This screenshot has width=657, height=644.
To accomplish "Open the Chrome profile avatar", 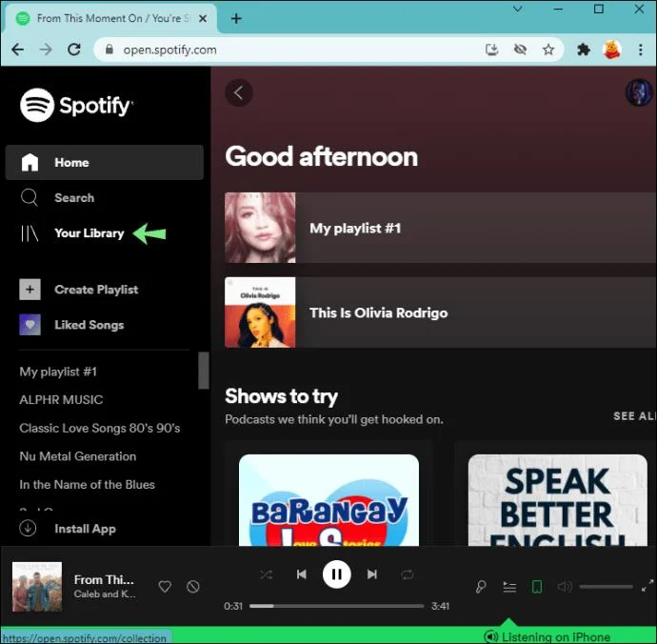I will [611, 50].
